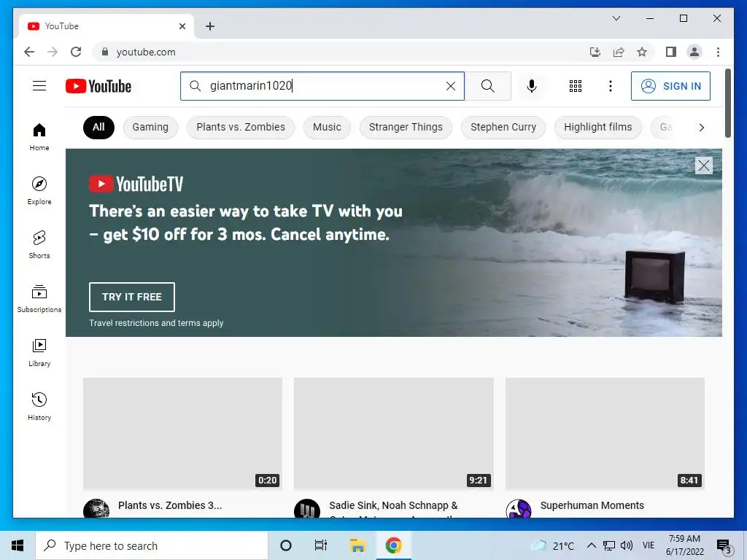The image size is (747, 560).
Task: Select Plants vs. Zombies chip
Action: 241,127
